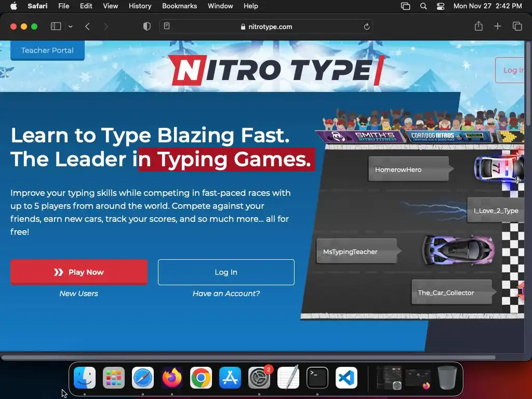Open the Help menu
This screenshot has width=532, height=399.
[251, 6]
